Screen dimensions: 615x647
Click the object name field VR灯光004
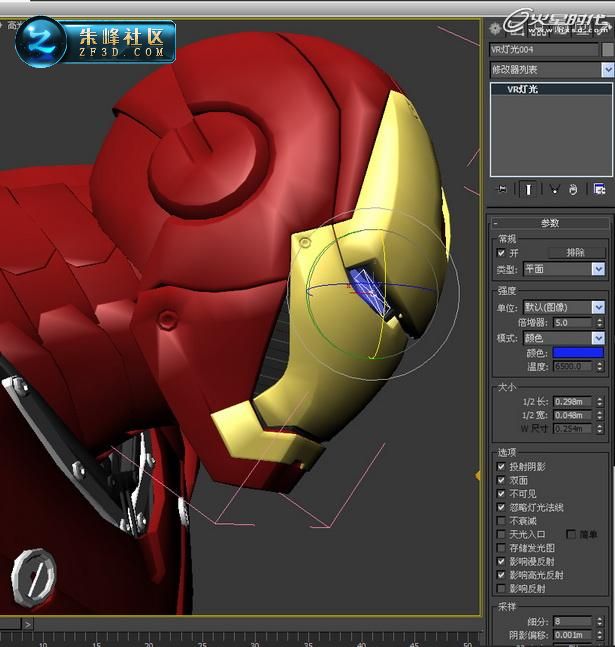pyautogui.click(x=544, y=50)
